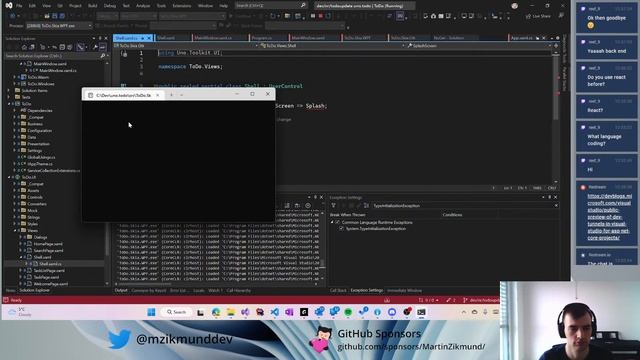Select the Exception Settings tab

click(367, 291)
